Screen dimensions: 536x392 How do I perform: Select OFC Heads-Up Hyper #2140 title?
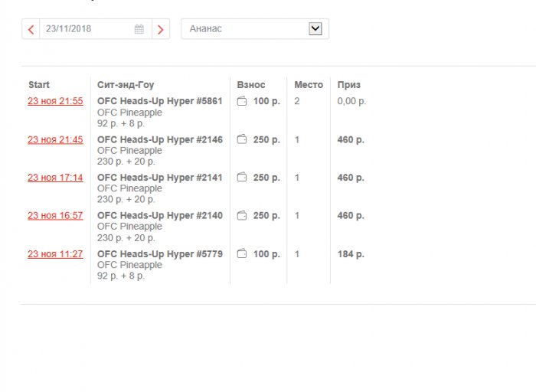click(160, 216)
